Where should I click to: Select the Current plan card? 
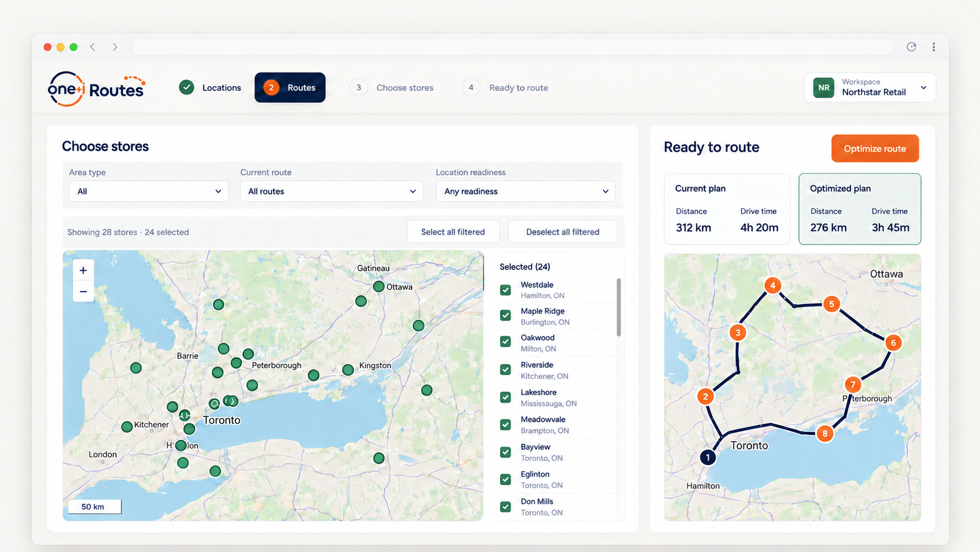[727, 209]
